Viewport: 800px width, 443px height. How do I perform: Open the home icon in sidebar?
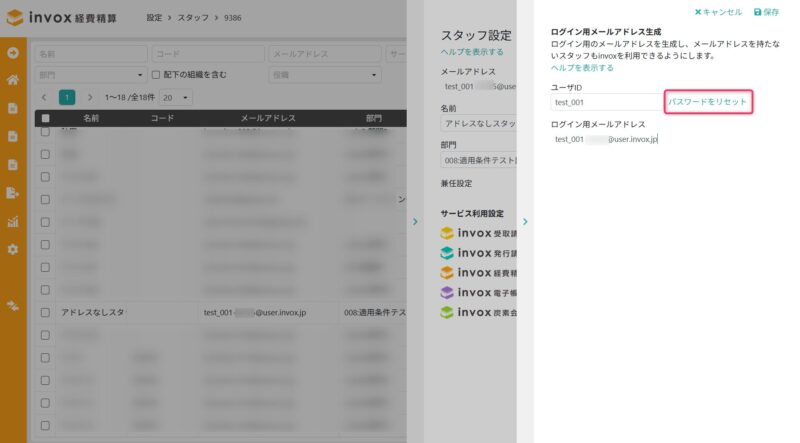click(x=13, y=80)
